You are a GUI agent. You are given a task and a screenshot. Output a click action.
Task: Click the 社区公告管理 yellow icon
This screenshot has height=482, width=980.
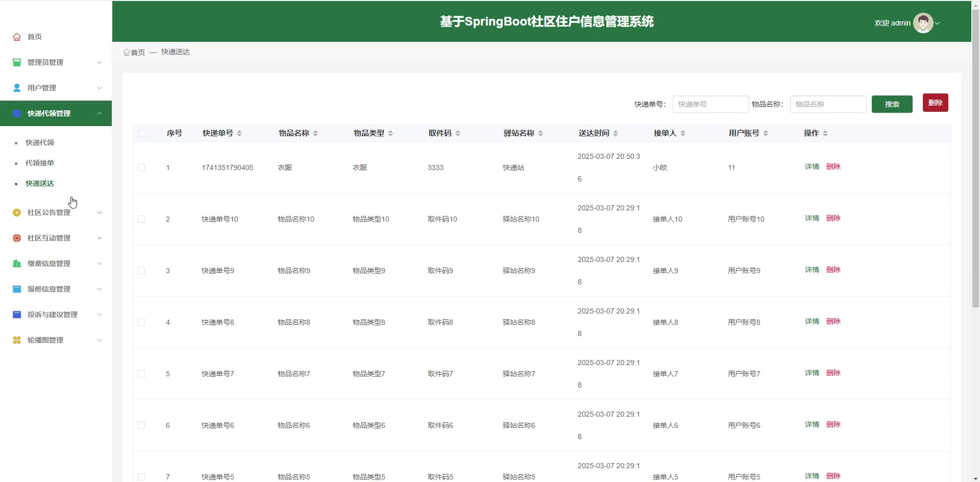point(17,212)
